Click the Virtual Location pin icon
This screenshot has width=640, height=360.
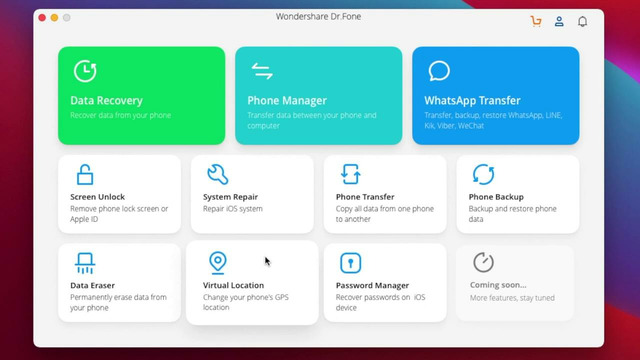(218, 262)
